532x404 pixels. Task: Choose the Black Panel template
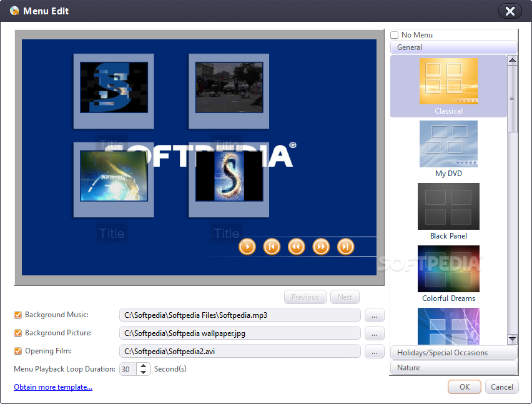point(448,211)
